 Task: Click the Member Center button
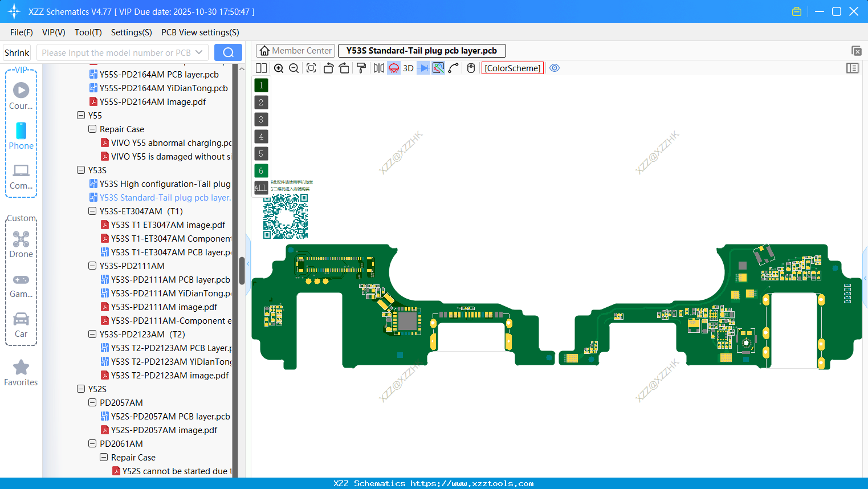tap(295, 50)
